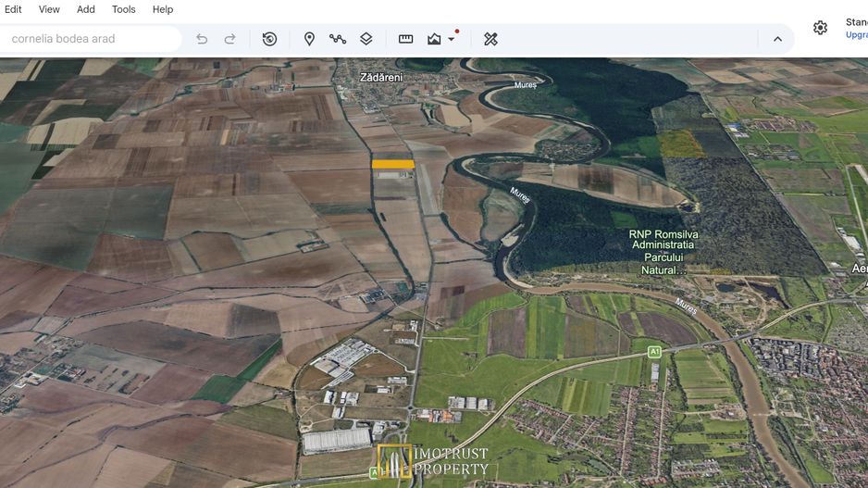Open settings gear icon
The image size is (868, 488).
[x=821, y=28]
